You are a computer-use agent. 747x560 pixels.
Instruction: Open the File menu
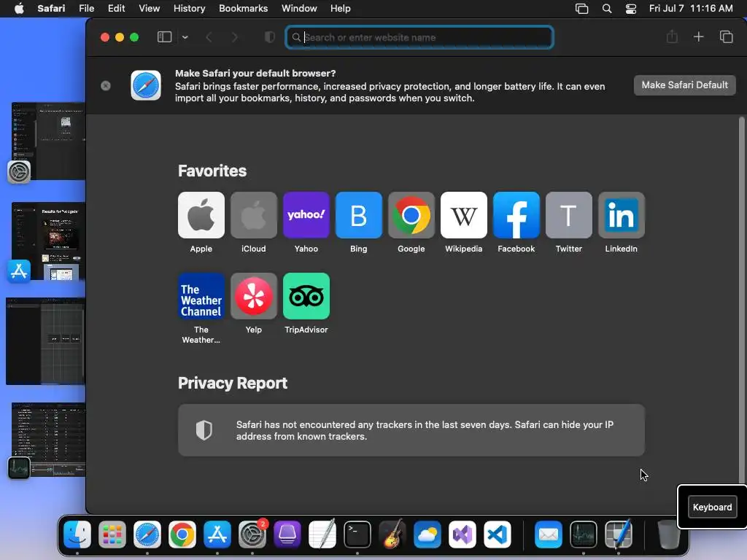pos(86,9)
